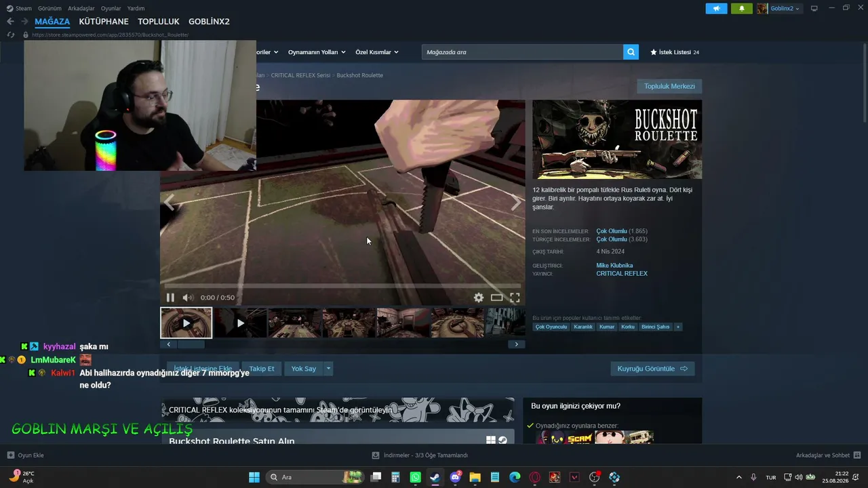Switch to the KÜTÜPHANE tab

pos(104,22)
